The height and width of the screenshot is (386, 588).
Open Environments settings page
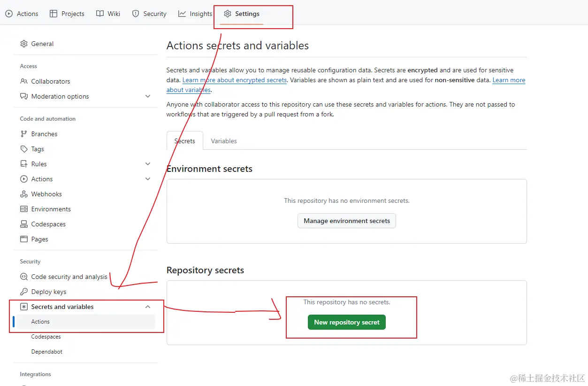51,209
